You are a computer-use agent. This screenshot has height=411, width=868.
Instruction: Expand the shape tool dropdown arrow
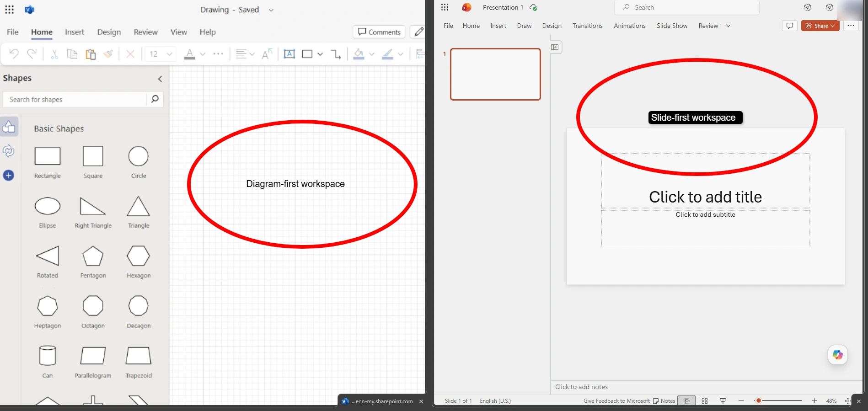coord(320,54)
